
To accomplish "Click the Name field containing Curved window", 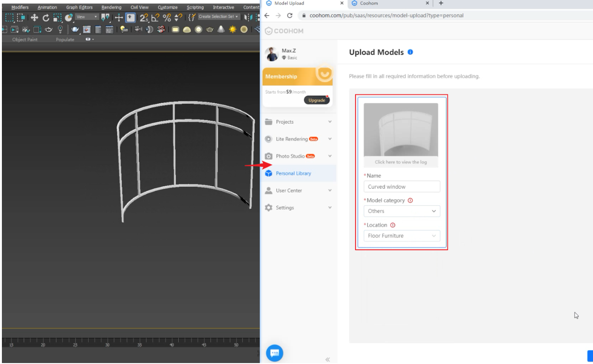I will click(401, 187).
